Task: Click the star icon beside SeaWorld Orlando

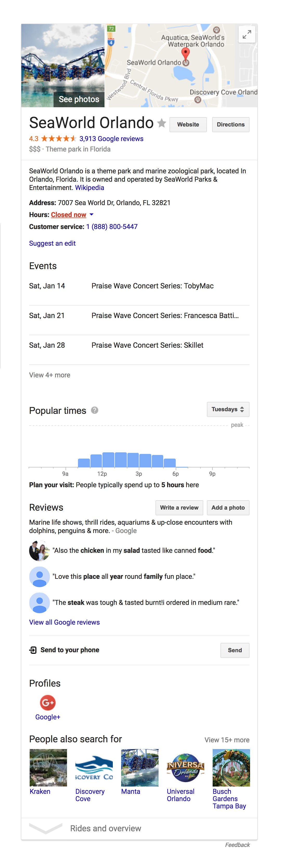Action: tap(162, 123)
